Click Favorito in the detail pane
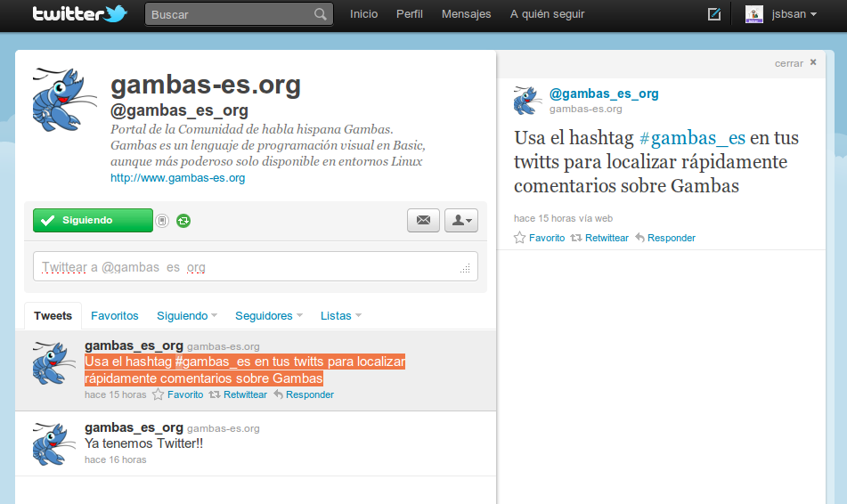Image resolution: width=847 pixels, height=504 pixels. click(x=547, y=238)
